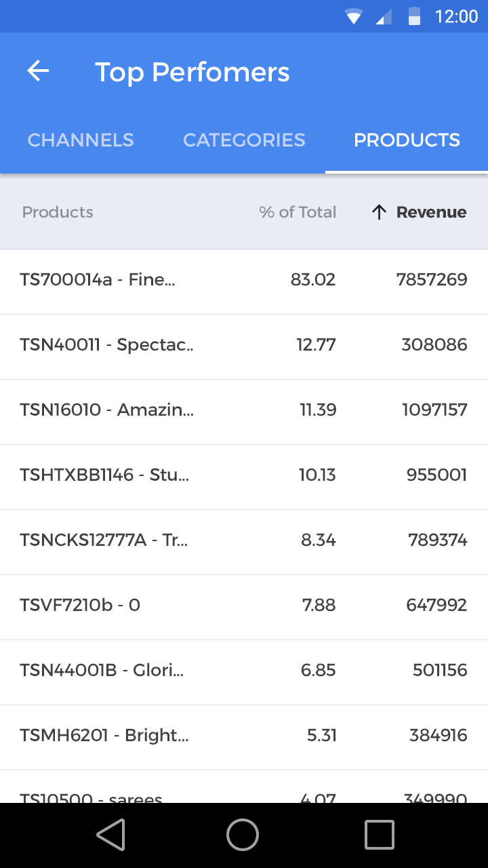Select the Products tab
Image resolution: width=488 pixels, height=868 pixels.
[x=407, y=140]
